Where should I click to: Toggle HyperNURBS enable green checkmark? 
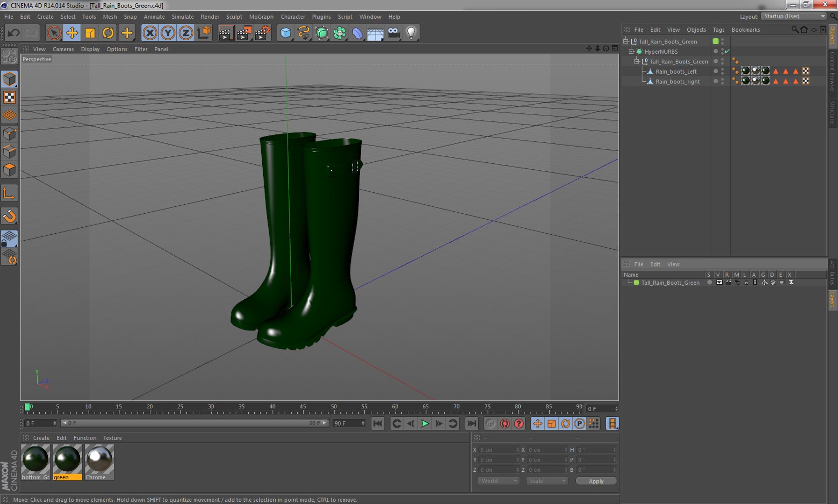tap(727, 51)
